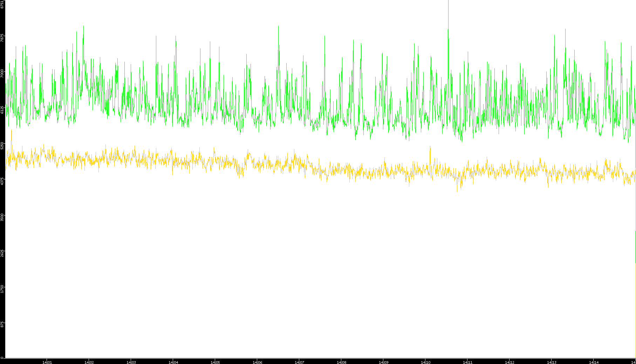The width and height of the screenshot is (636, 364).
Task: Click the 1750 vertical axis label
Action: point(2,289)
